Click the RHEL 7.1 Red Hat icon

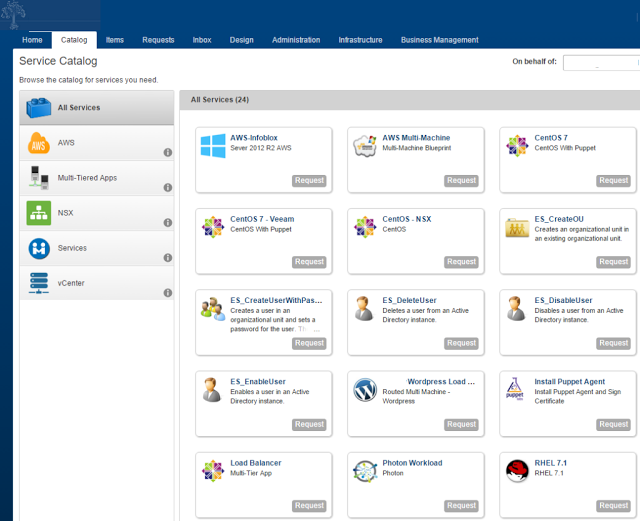(x=517, y=471)
